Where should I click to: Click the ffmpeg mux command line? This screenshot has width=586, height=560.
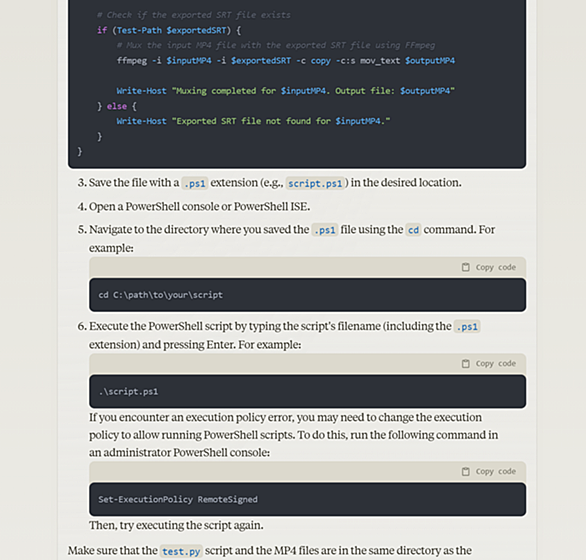coord(286,61)
